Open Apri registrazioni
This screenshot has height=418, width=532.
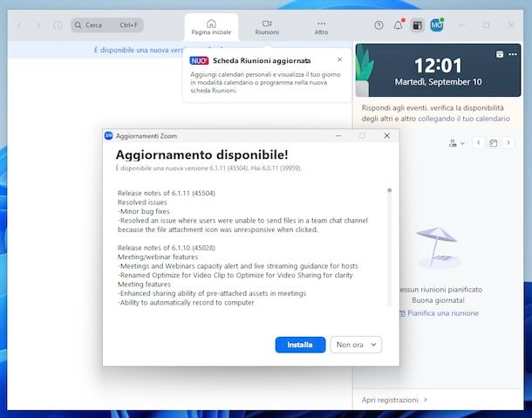tap(394, 400)
